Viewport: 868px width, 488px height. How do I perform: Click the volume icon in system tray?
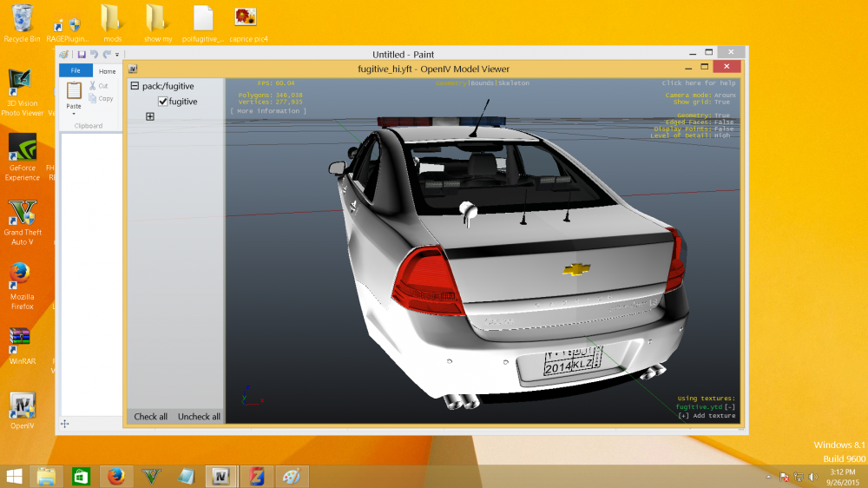[812, 477]
